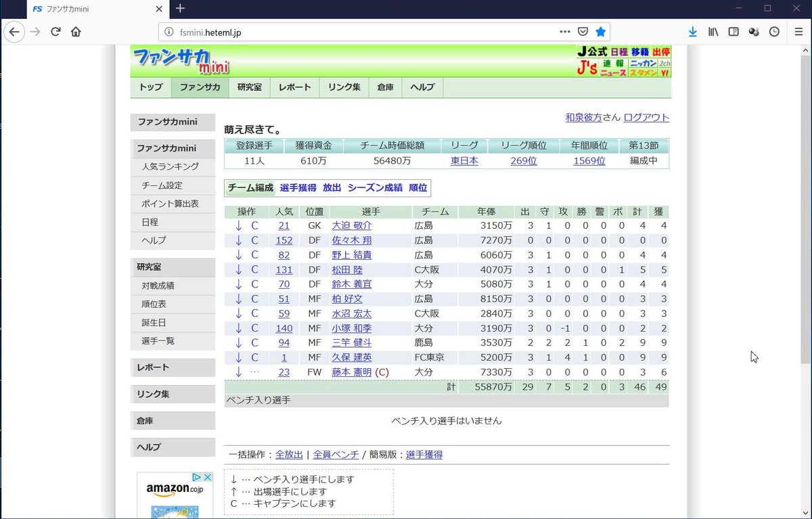Image resolution: width=812 pixels, height=519 pixels.
Task: Click 全放出 bulk action link
Action: (x=289, y=455)
